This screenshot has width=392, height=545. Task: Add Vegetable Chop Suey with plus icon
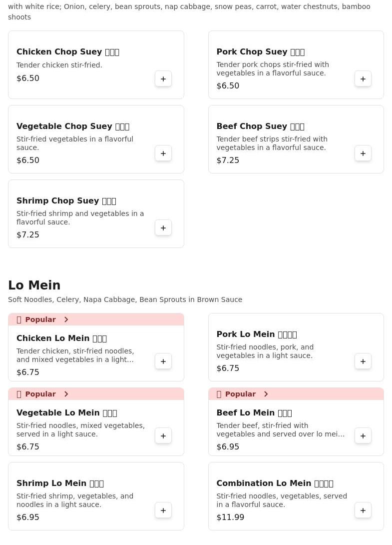(x=163, y=153)
